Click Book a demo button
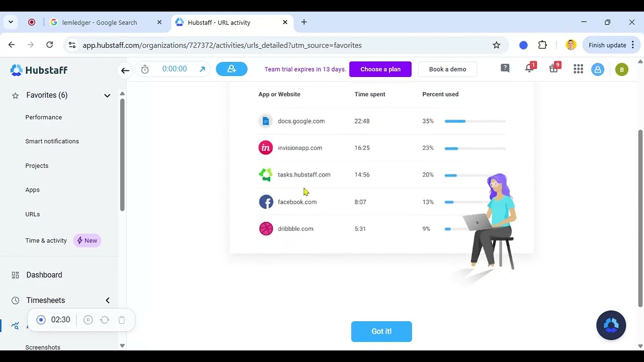 tap(448, 69)
